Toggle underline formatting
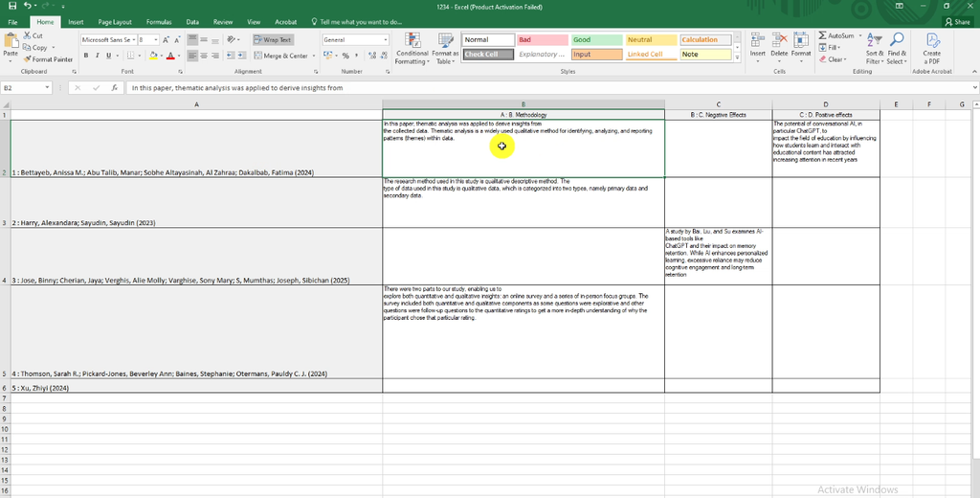This screenshot has width=980, height=498. coord(108,56)
